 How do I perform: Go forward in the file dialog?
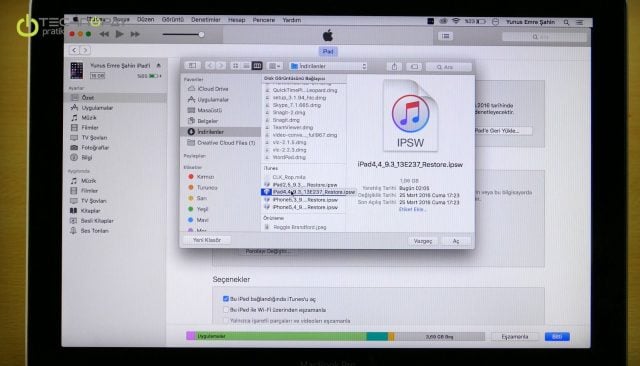tap(221, 66)
